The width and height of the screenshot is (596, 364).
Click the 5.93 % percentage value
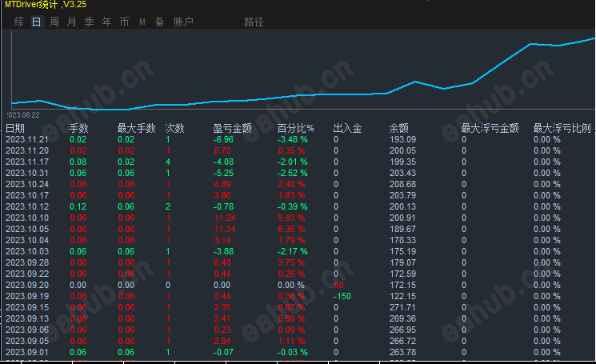(x=291, y=218)
